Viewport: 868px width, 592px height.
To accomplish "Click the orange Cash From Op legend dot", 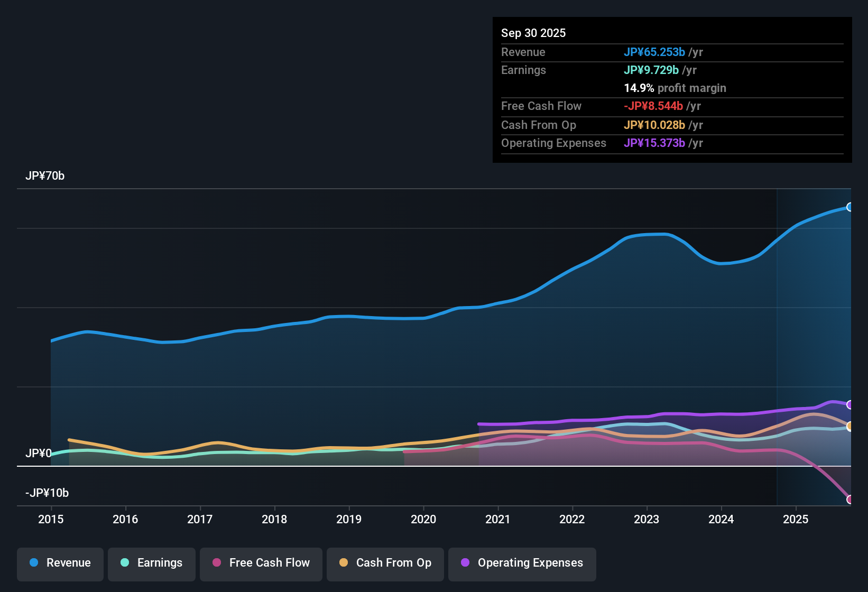I will tap(344, 563).
